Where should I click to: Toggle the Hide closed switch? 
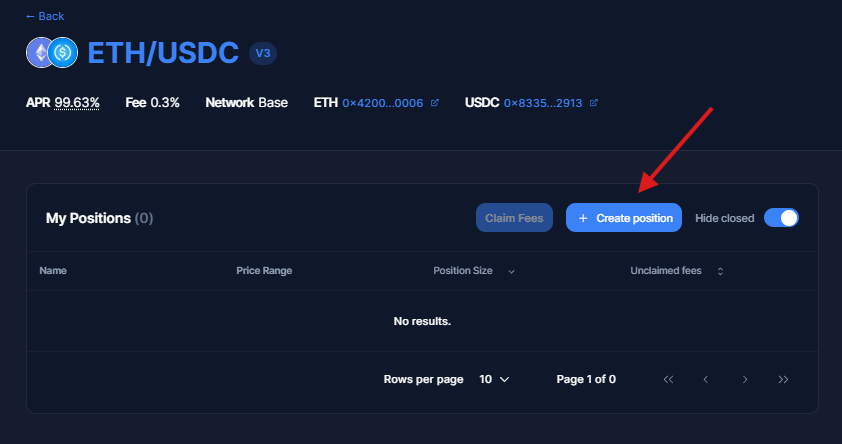(781, 218)
